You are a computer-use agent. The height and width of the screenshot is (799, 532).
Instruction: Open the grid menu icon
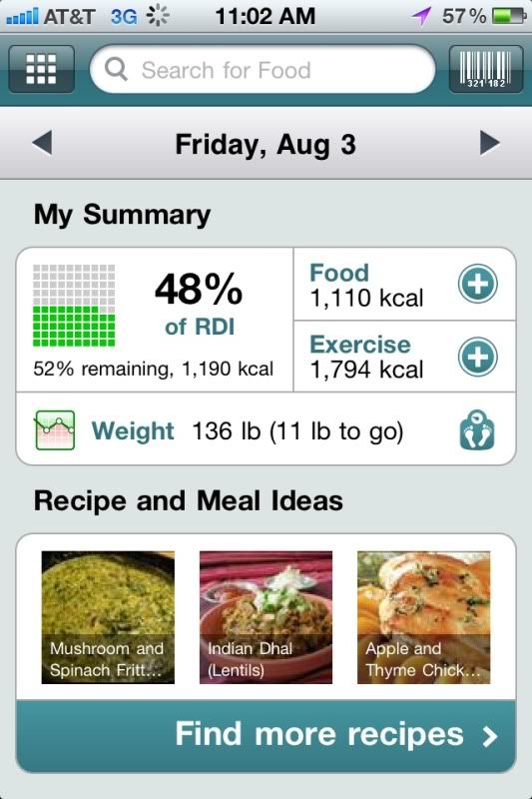(x=41, y=69)
